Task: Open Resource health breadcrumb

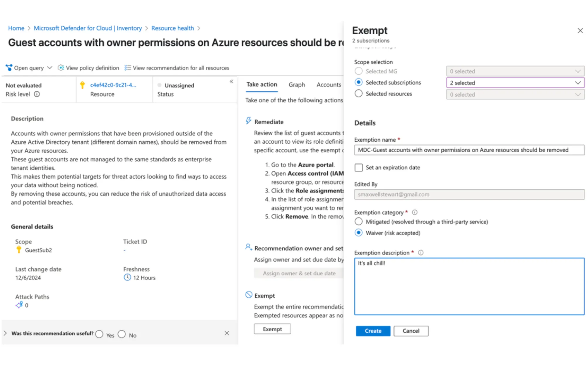Action: (x=172, y=28)
